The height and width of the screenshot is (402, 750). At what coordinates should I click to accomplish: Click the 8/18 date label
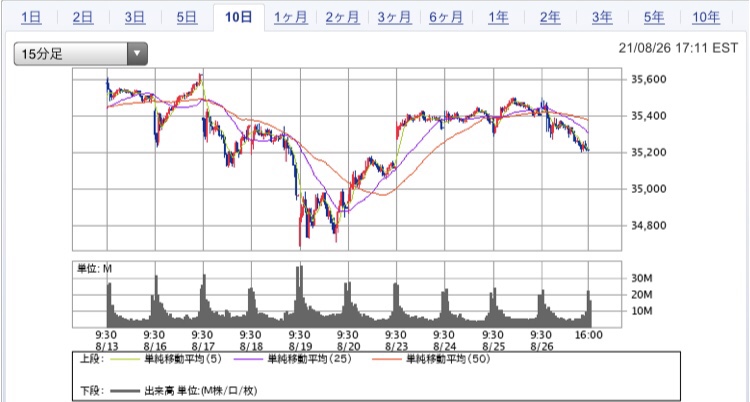pos(251,346)
